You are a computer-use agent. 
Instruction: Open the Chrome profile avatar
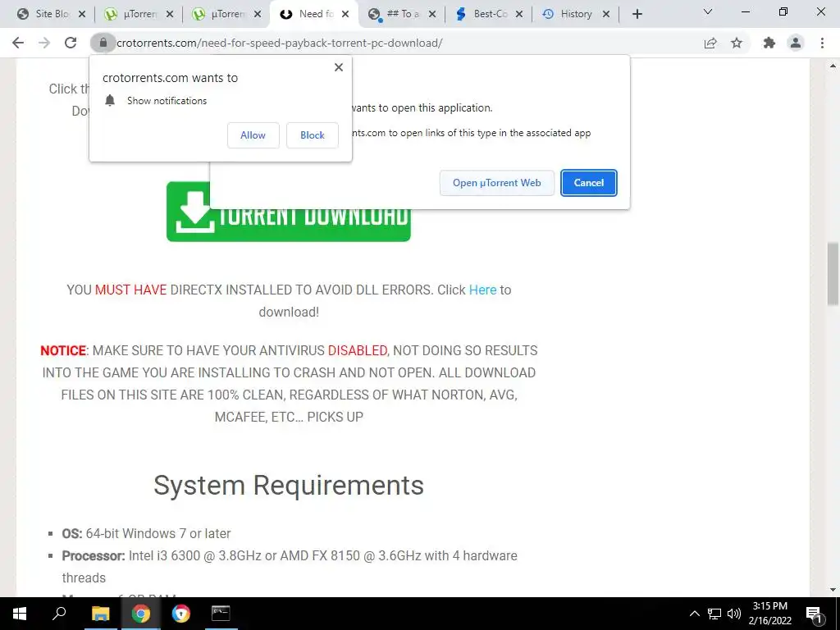796,43
